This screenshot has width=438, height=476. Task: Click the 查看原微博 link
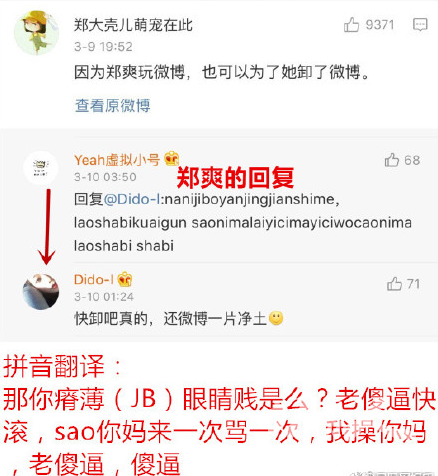113,106
